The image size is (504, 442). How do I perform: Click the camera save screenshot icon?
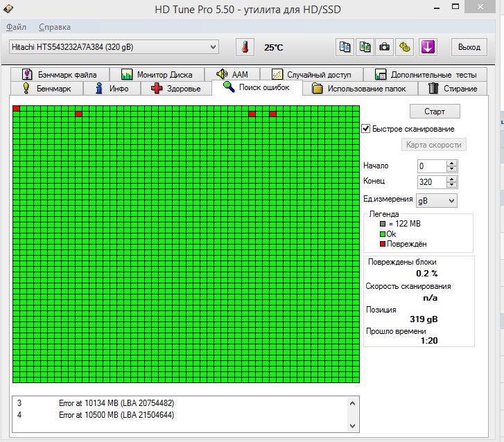point(385,47)
